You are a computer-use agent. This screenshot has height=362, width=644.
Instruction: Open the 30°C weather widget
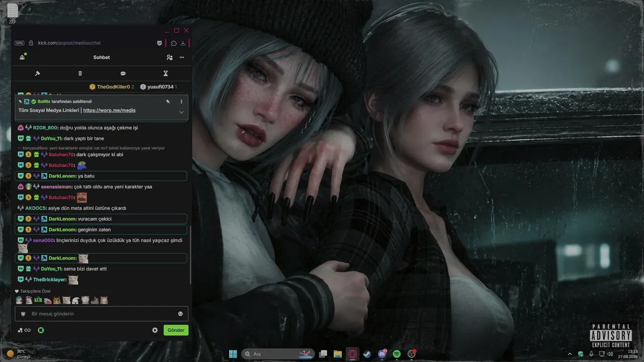[x=18, y=354]
